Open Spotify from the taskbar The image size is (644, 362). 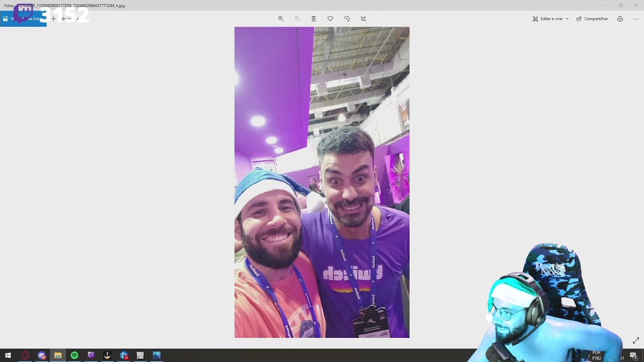(74, 355)
